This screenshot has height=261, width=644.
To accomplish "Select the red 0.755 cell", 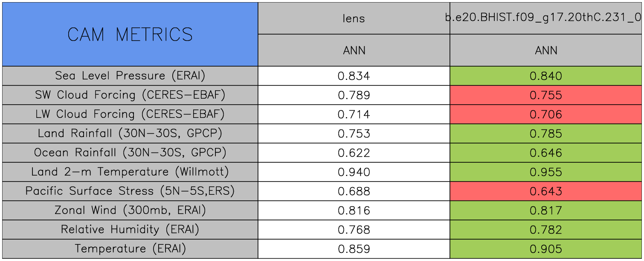I will [x=546, y=95].
